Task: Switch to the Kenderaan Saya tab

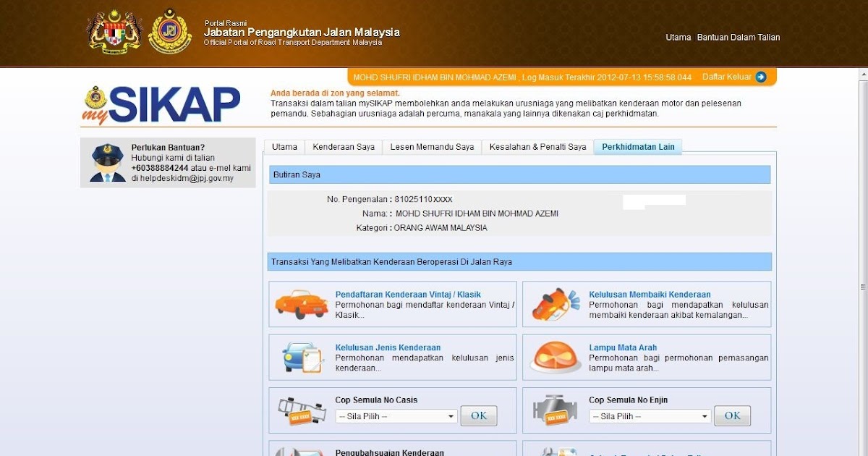Action: [x=344, y=147]
